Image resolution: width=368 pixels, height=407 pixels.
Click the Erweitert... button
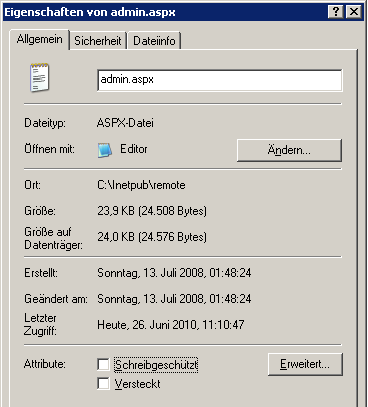tap(305, 364)
